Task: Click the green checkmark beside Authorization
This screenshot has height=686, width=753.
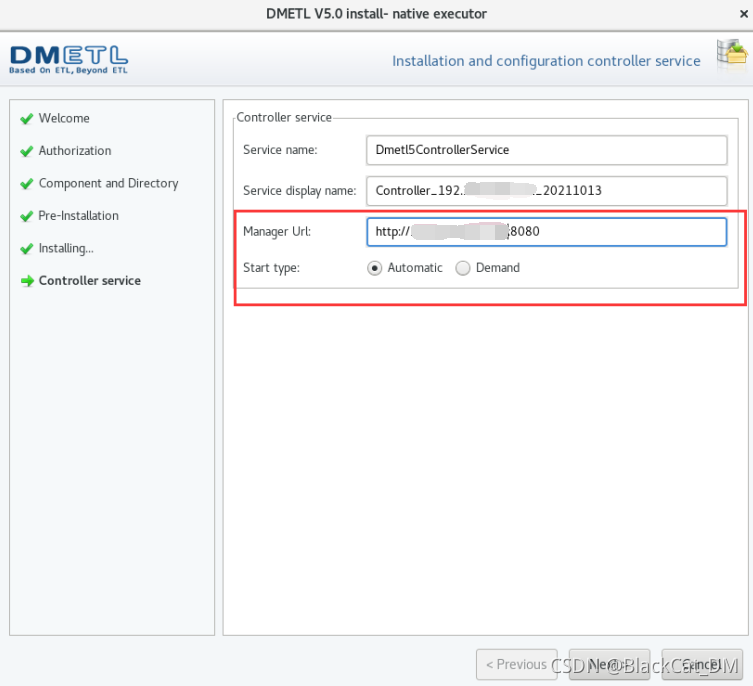Action: click(27, 151)
